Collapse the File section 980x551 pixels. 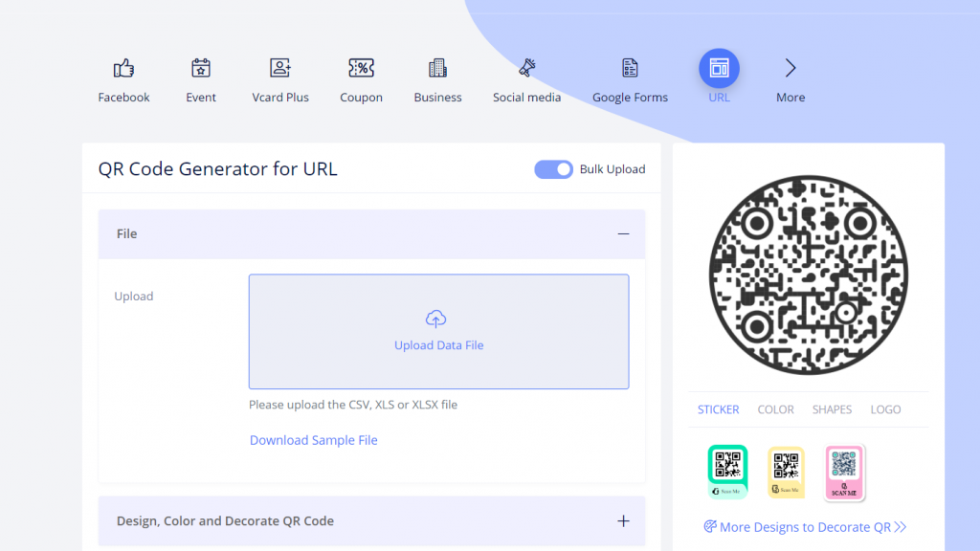tap(623, 233)
